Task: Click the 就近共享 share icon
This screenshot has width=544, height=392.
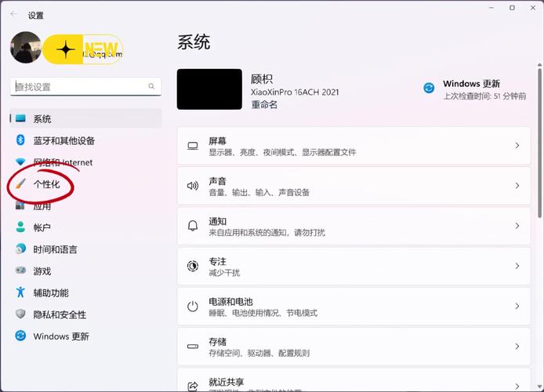Action: click(x=193, y=386)
